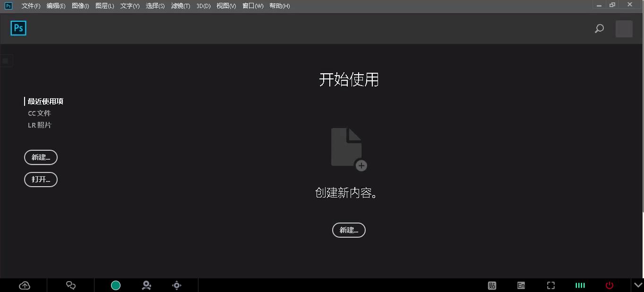The image size is (644, 292).
Task: Click the crosshair navigation icon in the status bar
Action: pyautogui.click(x=176, y=285)
